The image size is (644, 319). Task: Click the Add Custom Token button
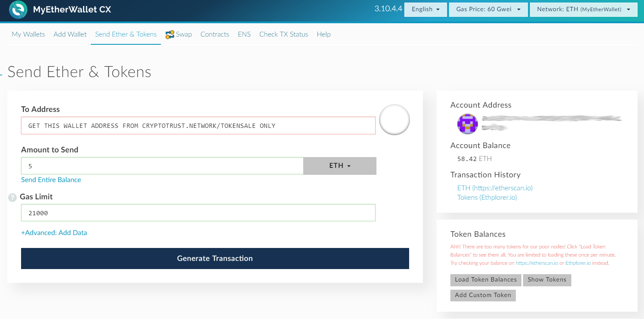pyautogui.click(x=483, y=295)
